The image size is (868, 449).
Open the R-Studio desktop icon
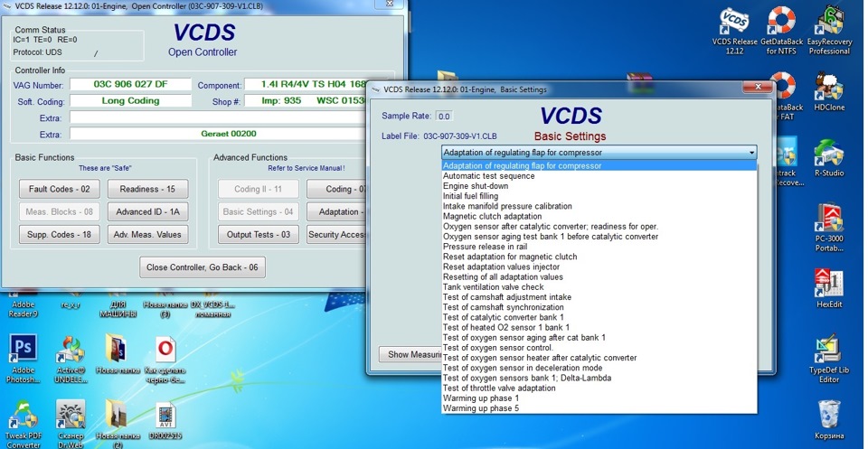coord(829,158)
